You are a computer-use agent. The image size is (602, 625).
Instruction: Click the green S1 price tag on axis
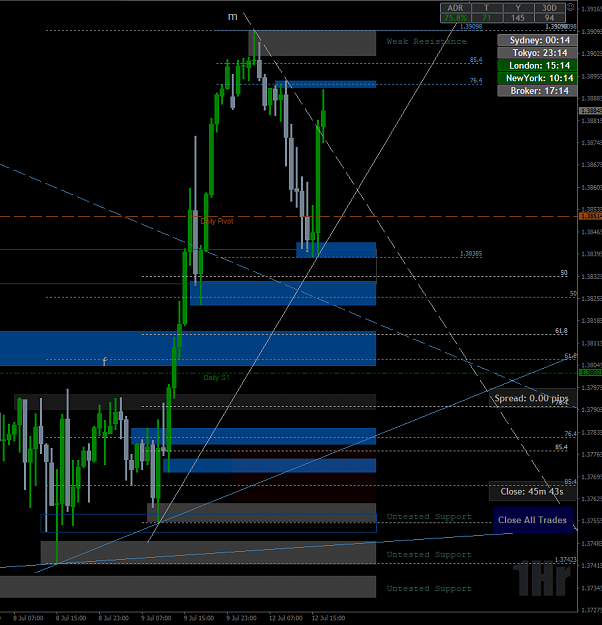coord(590,372)
